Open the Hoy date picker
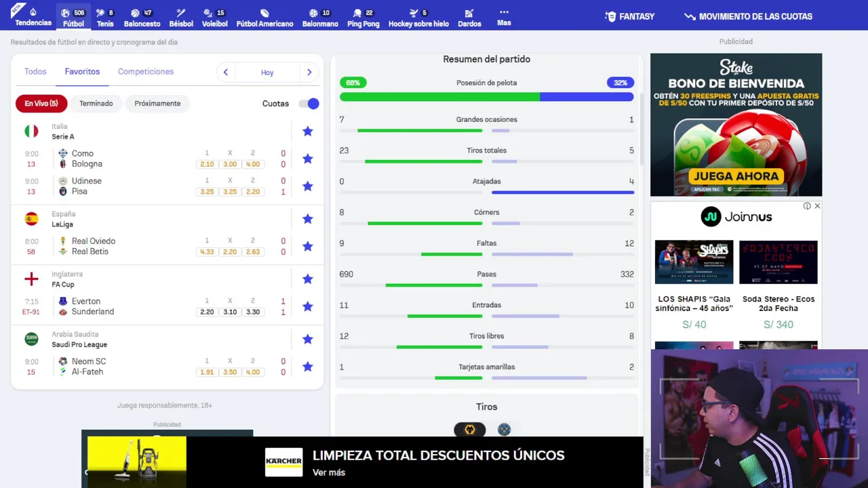This screenshot has width=868, height=488. point(267,72)
